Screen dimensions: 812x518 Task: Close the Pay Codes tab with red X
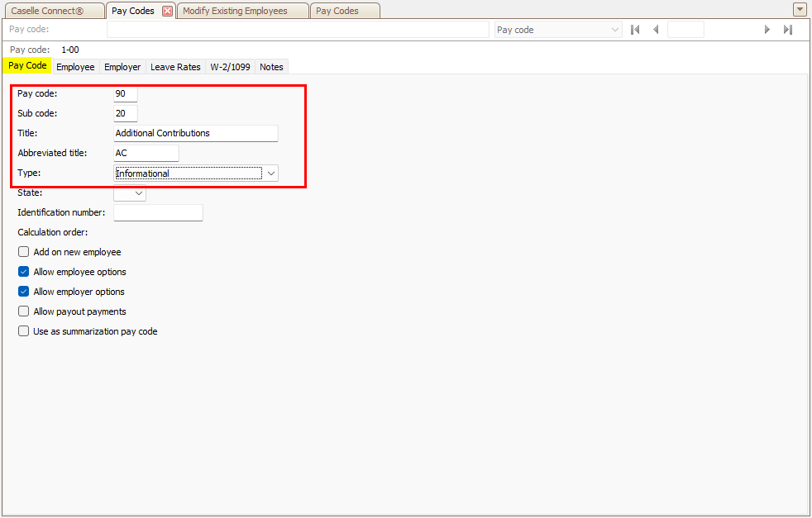coord(167,12)
